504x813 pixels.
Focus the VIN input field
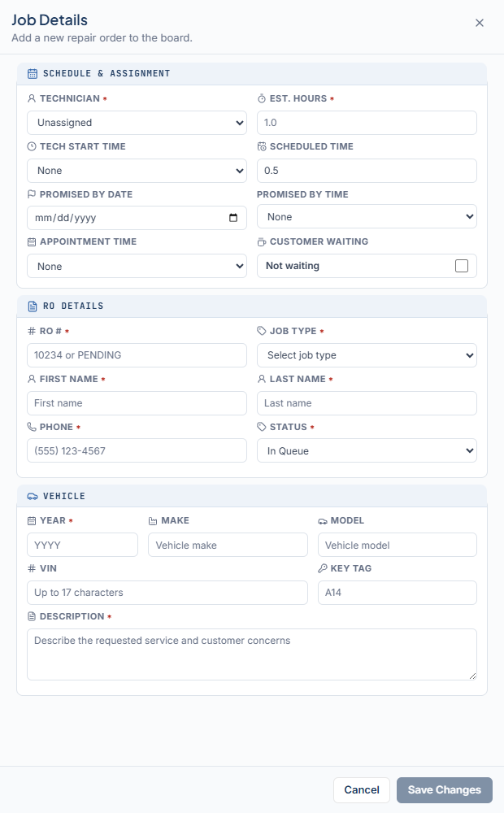coord(167,593)
